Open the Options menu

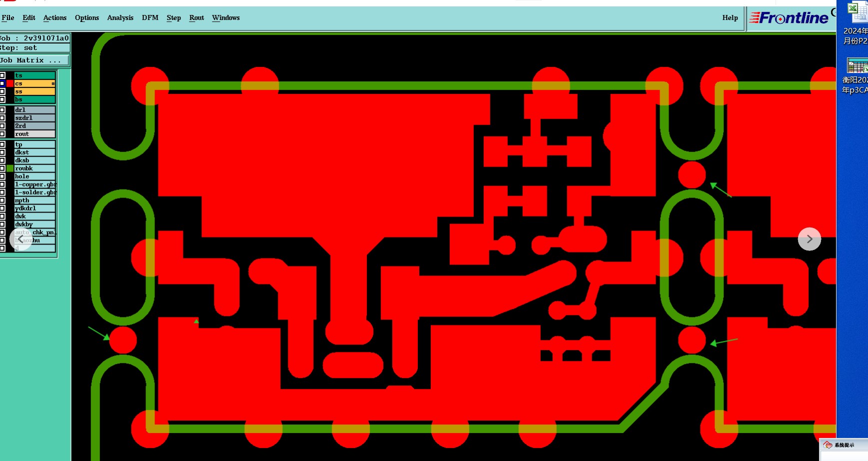point(87,17)
